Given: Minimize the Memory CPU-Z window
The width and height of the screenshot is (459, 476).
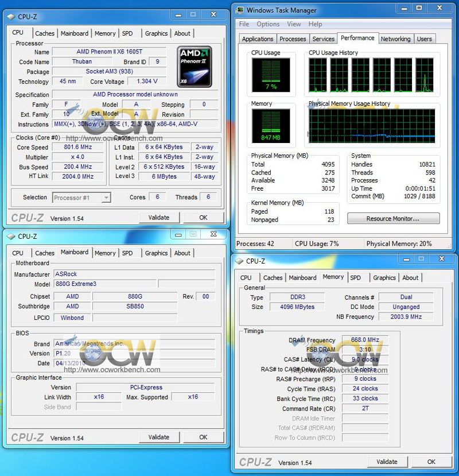Looking at the screenshot, I should coord(407,259).
